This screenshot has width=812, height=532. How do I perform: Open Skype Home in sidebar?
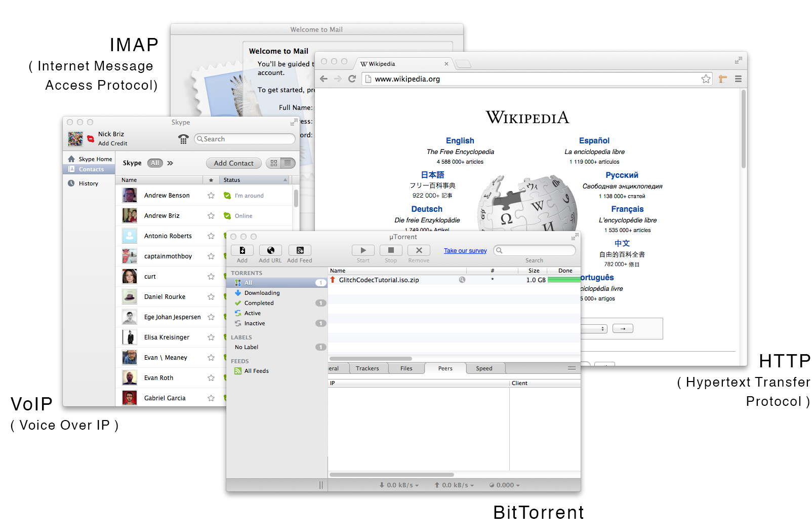click(90, 159)
